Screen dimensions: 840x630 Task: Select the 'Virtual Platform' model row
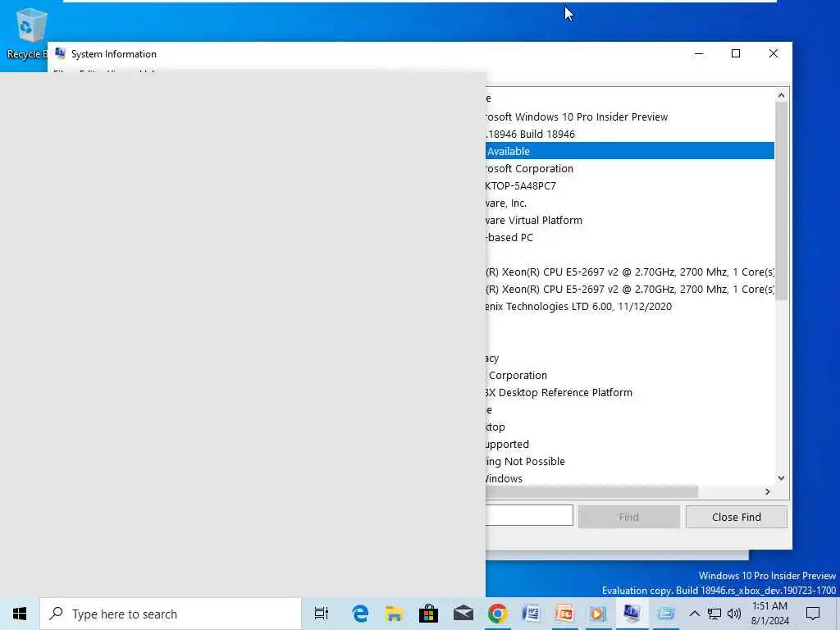tap(630, 220)
